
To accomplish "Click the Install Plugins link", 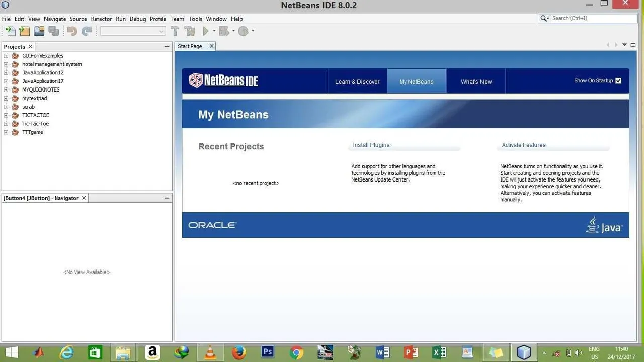I will 371,145.
